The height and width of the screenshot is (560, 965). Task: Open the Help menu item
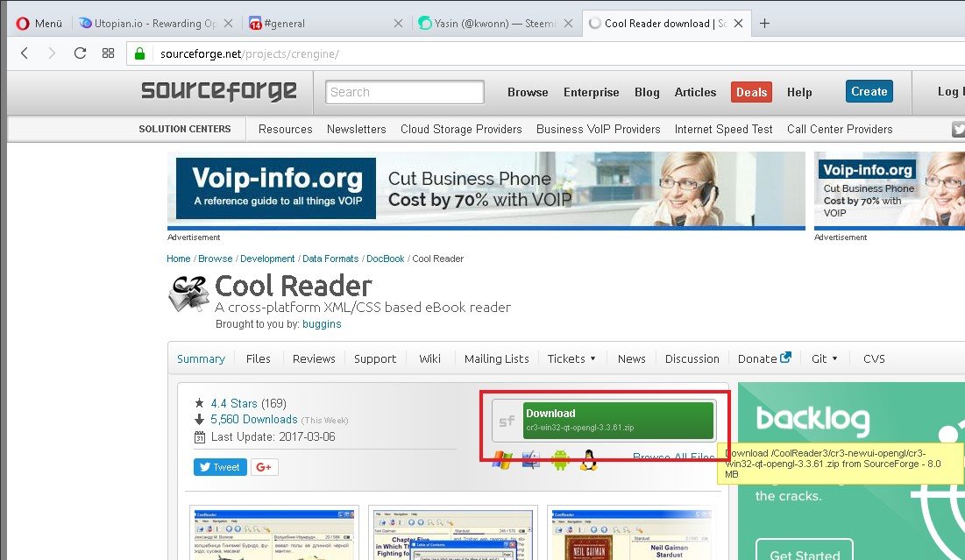(798, 92)
